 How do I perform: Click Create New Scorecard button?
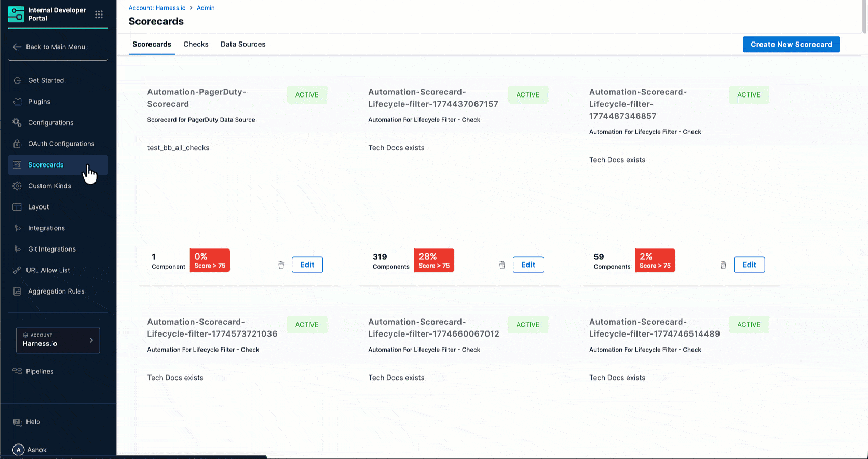click(791, 45)
